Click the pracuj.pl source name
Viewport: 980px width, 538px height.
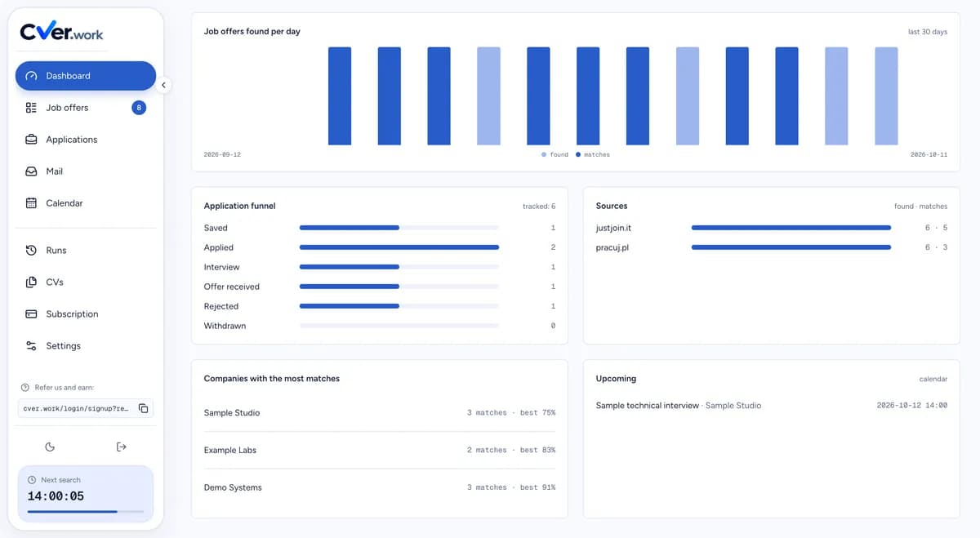(612, 247)
